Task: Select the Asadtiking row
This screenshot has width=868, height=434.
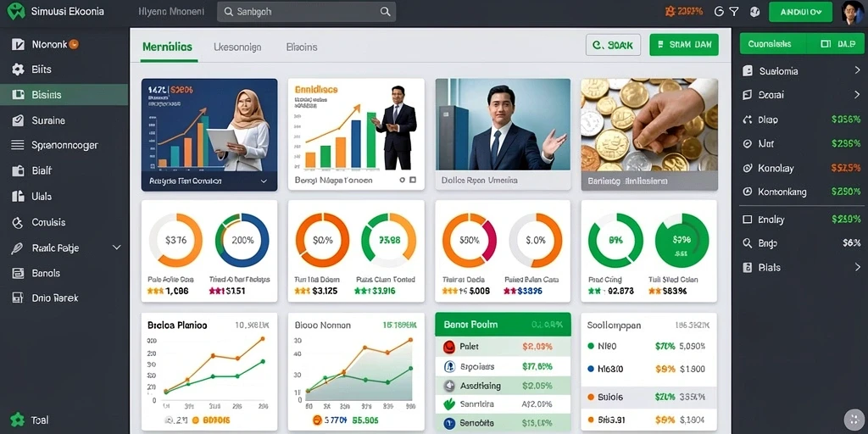Action: click(503, 386)
